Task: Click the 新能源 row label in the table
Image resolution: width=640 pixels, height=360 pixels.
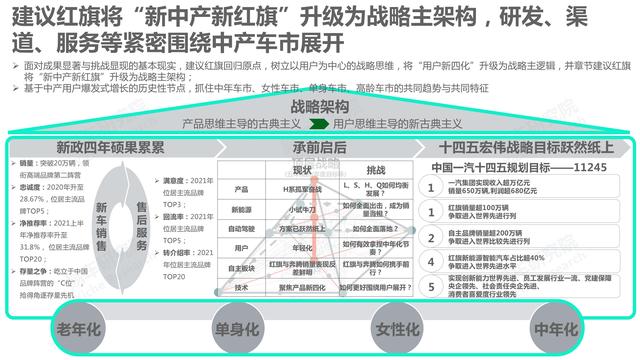Action: point(242,209)
